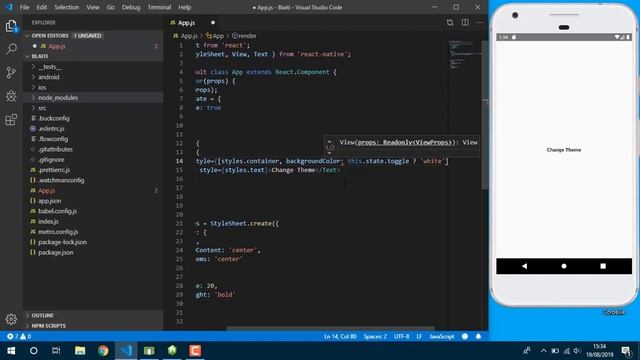Change file encoding UTF-8 in status bar
The height and width of the screenshot is (360, 640).
click(x=402, y=336)
